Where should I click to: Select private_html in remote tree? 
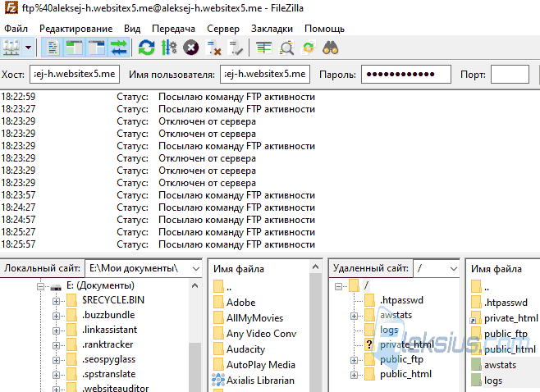407,344
